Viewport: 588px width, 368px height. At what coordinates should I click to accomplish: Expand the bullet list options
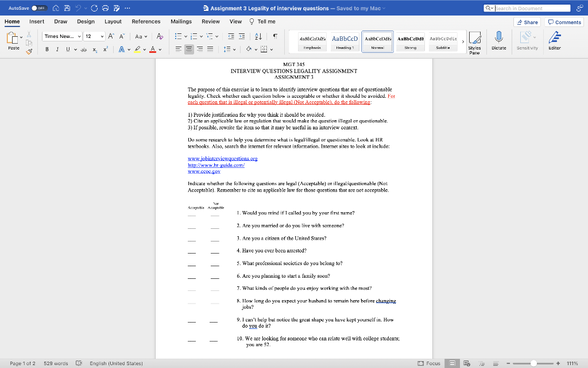185,36
